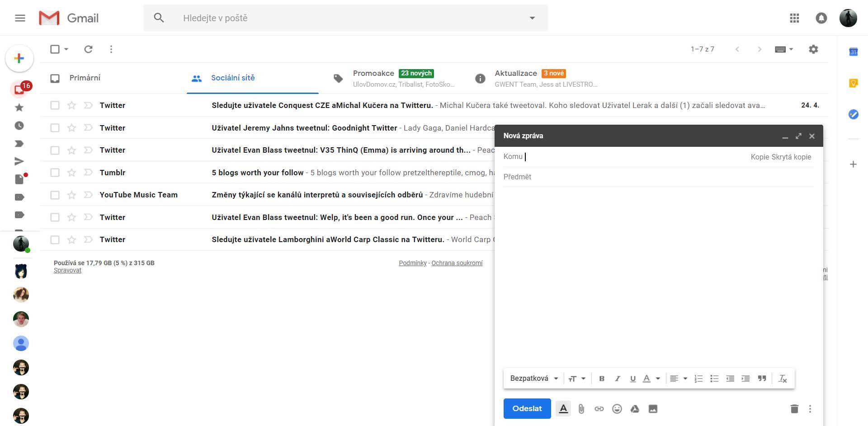Open the Bezpatková font dropdown

pyautogui.click(x=534, y=378)
